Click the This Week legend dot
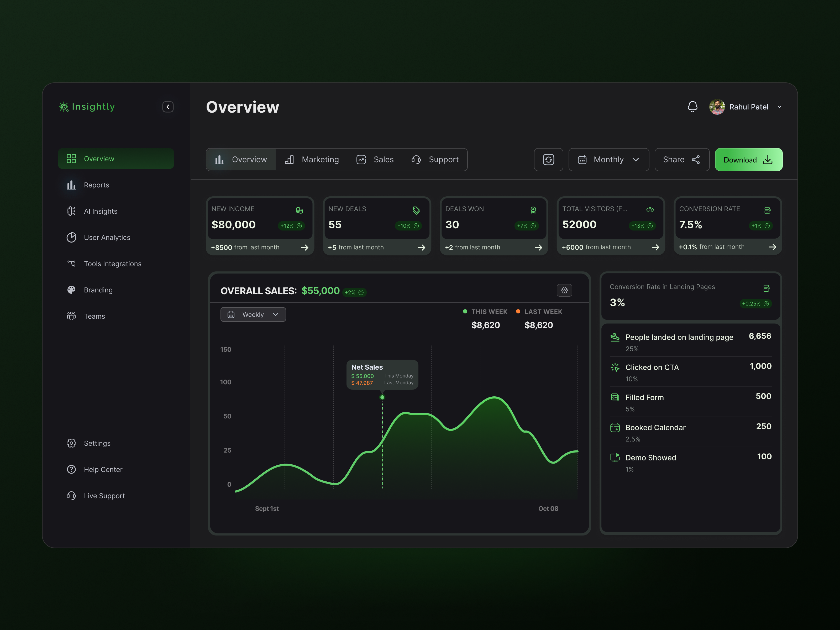Viewport: 840px width, 630px height. tap(465, 311)
